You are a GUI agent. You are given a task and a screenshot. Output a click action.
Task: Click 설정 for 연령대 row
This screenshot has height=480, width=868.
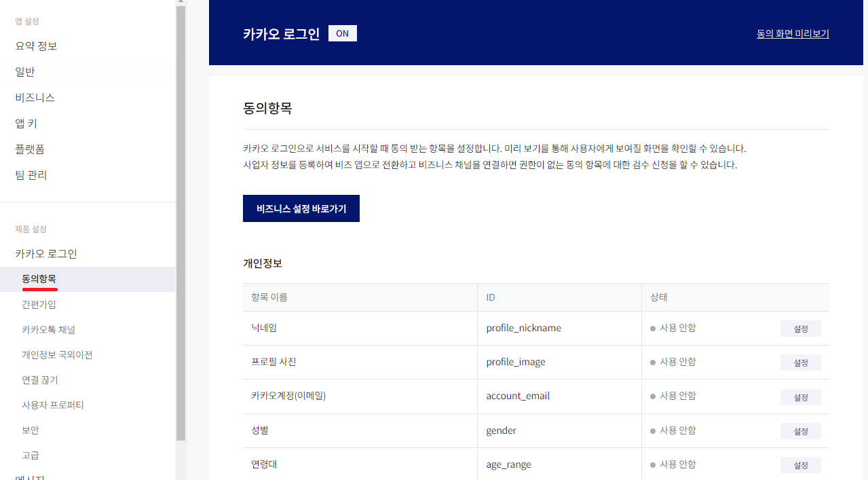[x=801, y=465]
